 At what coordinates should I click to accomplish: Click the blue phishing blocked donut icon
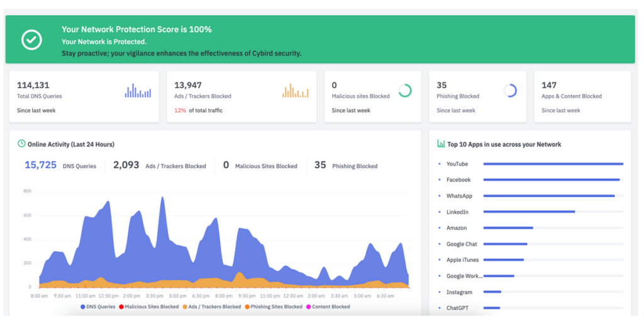tap(510, 91)
